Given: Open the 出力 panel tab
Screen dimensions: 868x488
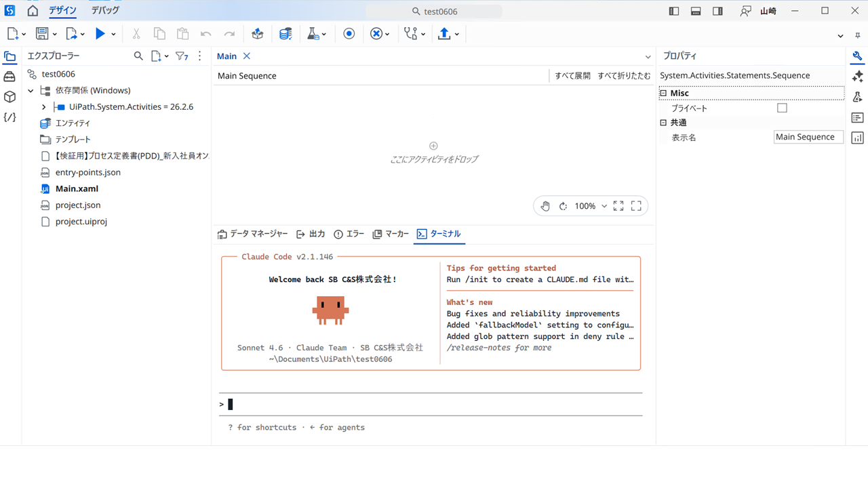Looking at the screenshot, I should click(311, 234).
